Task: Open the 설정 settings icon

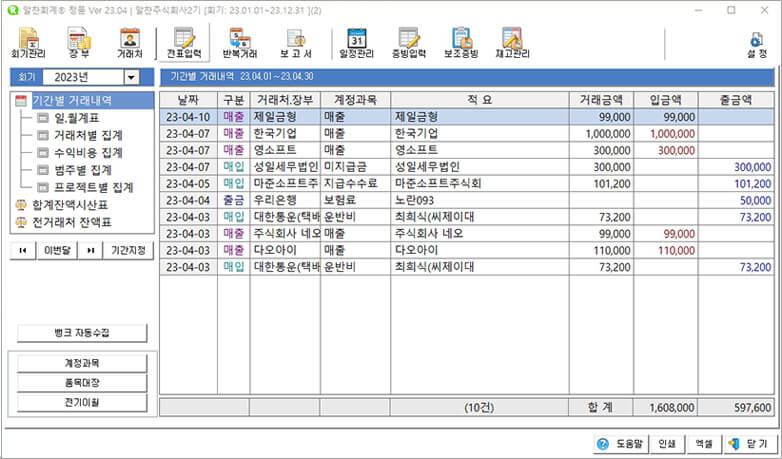Action: 757,46
